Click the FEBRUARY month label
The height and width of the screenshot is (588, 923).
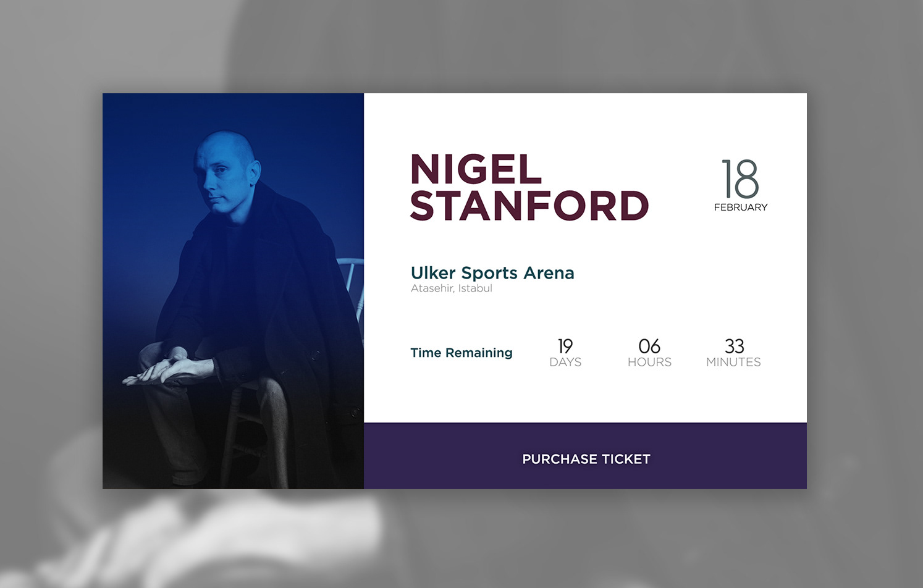(740, 208)
